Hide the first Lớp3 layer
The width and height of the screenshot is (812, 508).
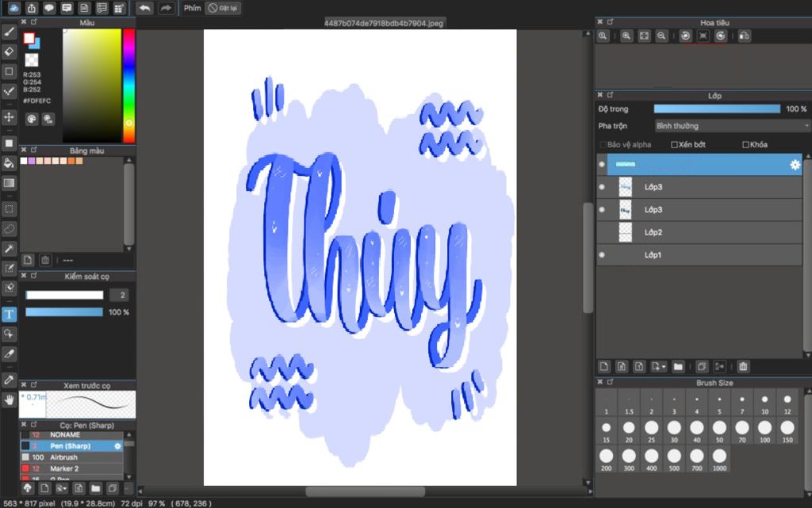[602, 187]
